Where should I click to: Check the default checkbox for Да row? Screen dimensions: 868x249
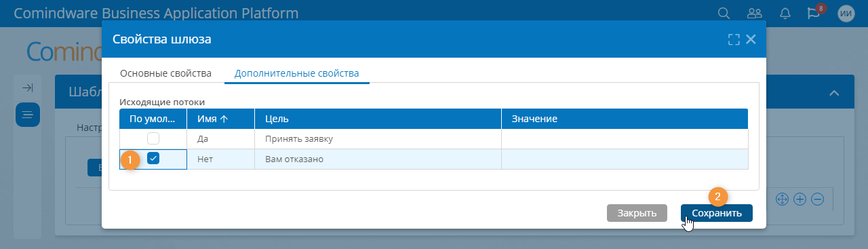tap(153, 138)
